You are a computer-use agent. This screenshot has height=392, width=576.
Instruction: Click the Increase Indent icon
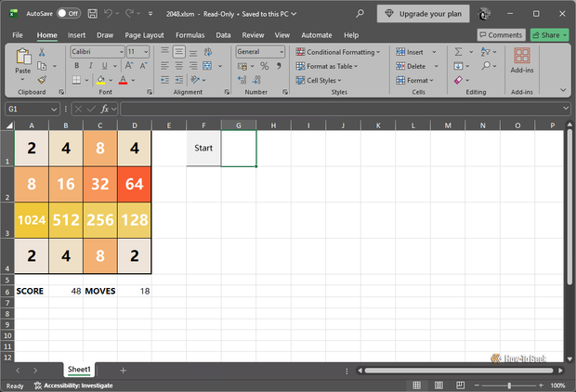pyautogui.click(x=179, y=80)
